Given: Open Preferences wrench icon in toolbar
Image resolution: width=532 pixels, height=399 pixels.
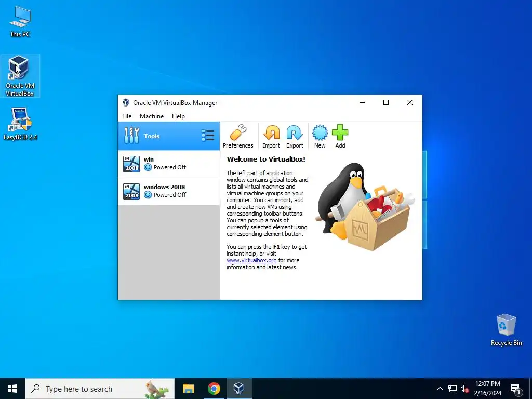Looking at the screenshot, I should point(238,136).
